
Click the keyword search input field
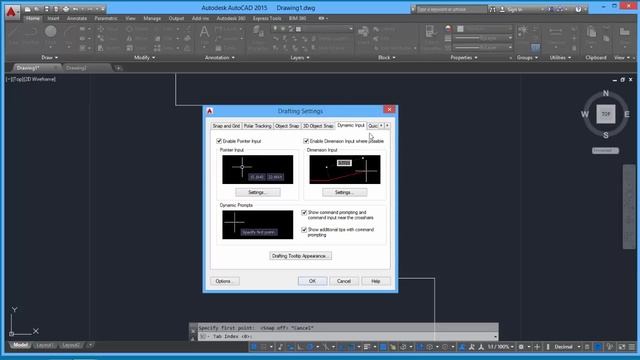tap(451, 9)
